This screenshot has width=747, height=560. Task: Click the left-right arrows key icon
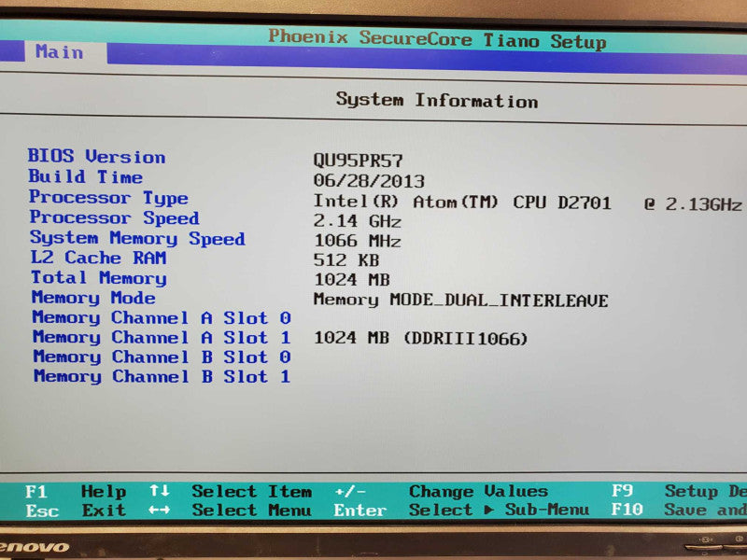point(159,510)
